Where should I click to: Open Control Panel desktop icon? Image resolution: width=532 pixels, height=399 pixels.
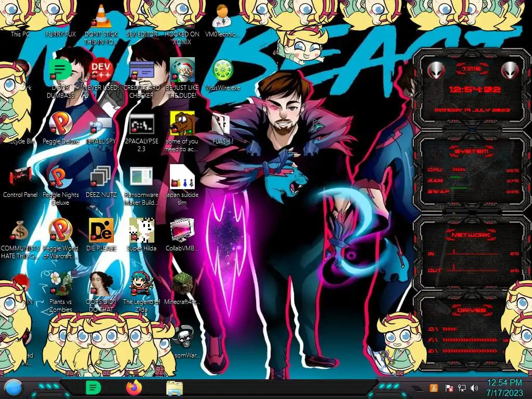click(20, 182)
